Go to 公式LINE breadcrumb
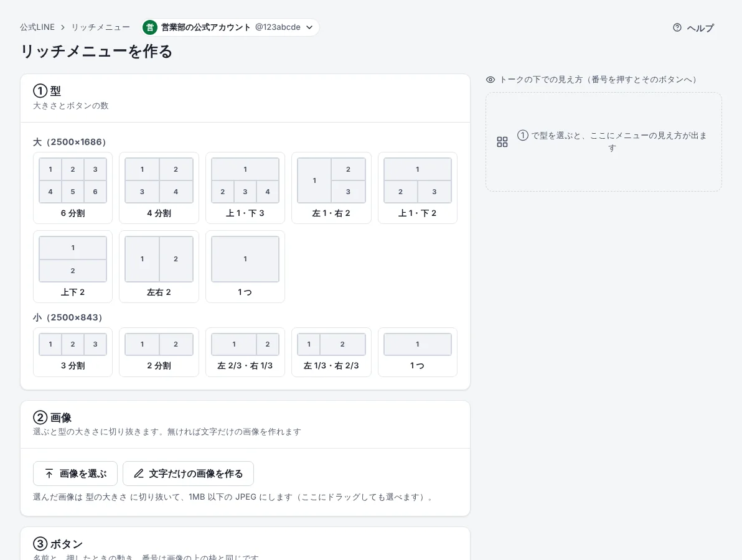The width and height of the screenshot is (742, 560). (37, 27)
